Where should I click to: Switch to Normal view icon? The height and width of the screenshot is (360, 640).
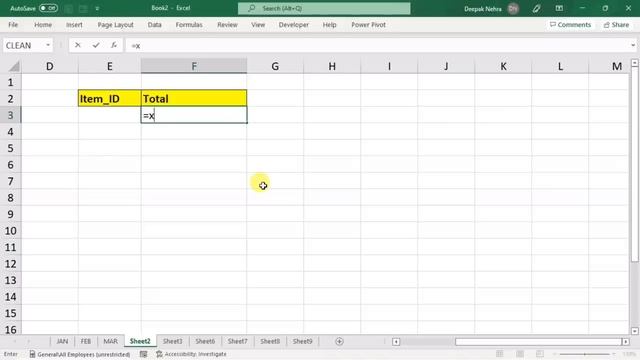[x=500, y=354]
